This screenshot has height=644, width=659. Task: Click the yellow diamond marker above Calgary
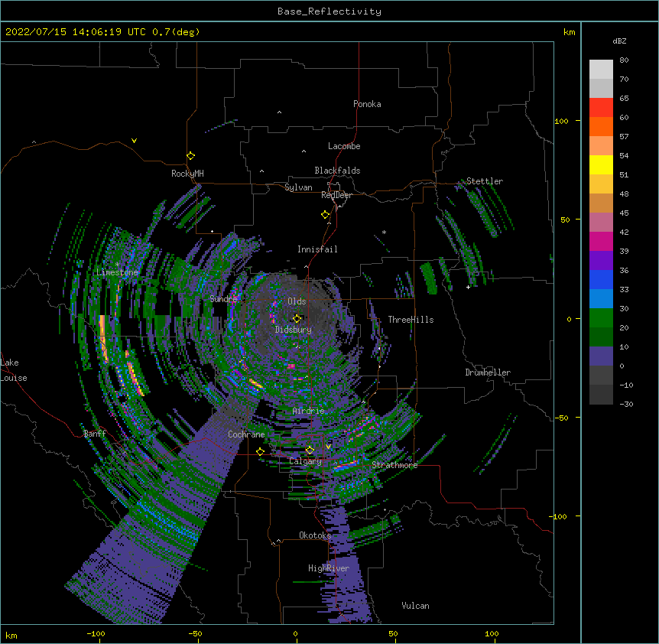(310, 450)
